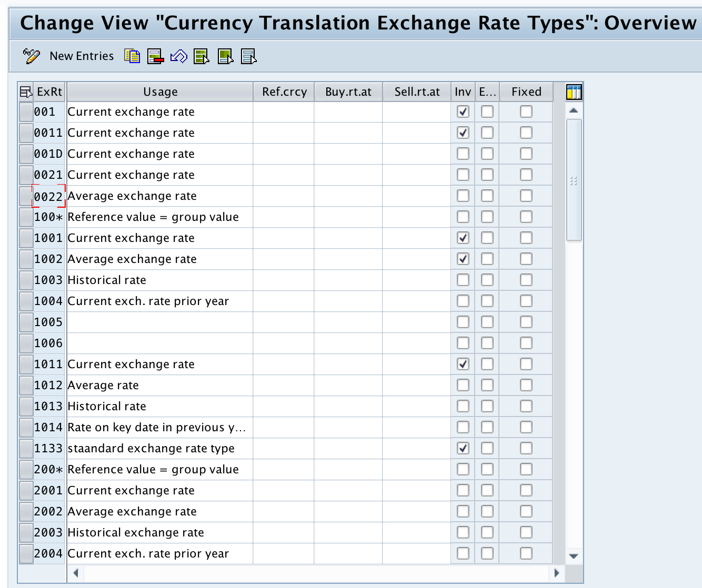Click the Delete row toolbar icon
Viewport: 702px width, 588px height.
tap(155, 56)
